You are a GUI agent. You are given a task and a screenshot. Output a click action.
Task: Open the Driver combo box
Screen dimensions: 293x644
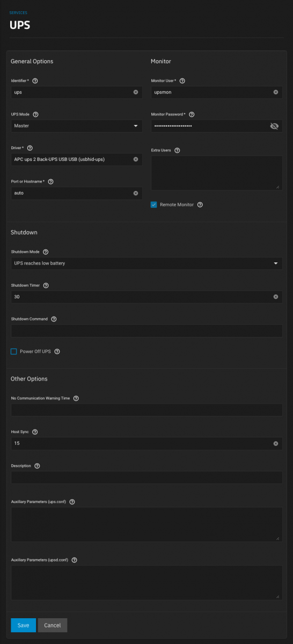77,159
